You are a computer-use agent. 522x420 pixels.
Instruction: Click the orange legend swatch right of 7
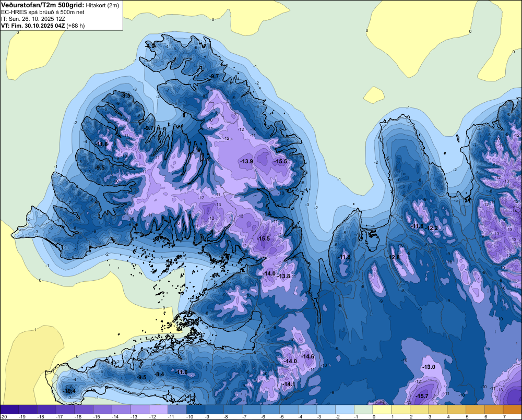click(x=513, y=410)
